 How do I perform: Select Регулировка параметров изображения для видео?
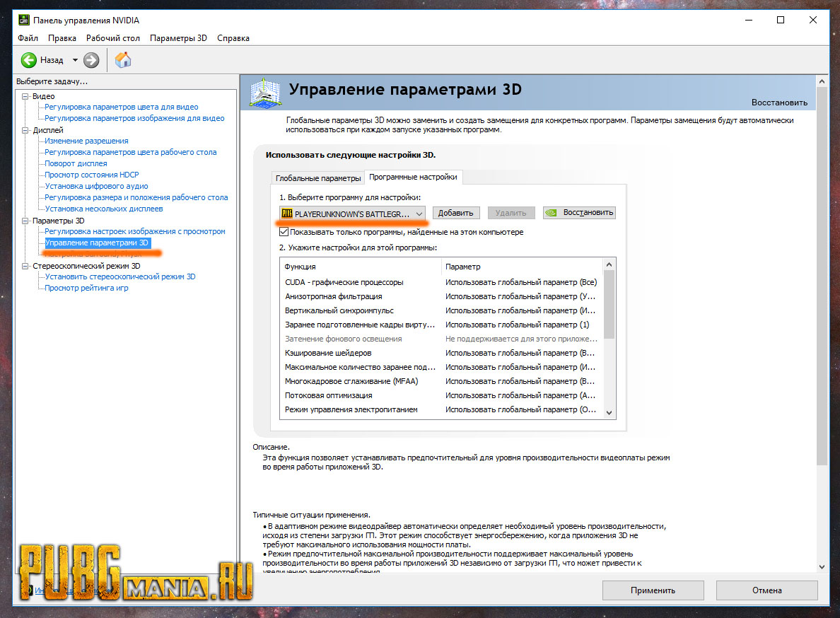(x=134, y=118)
